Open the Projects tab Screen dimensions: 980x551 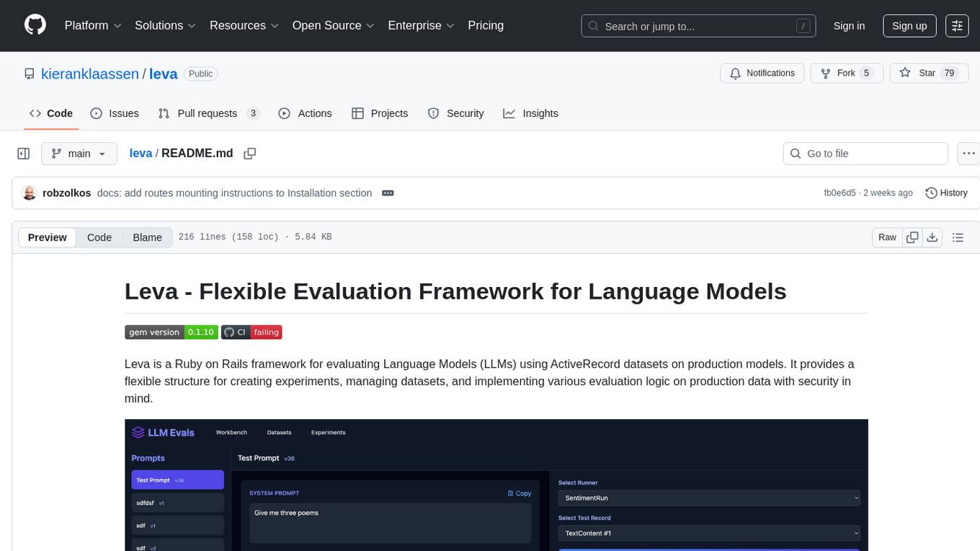click(380, 113)
